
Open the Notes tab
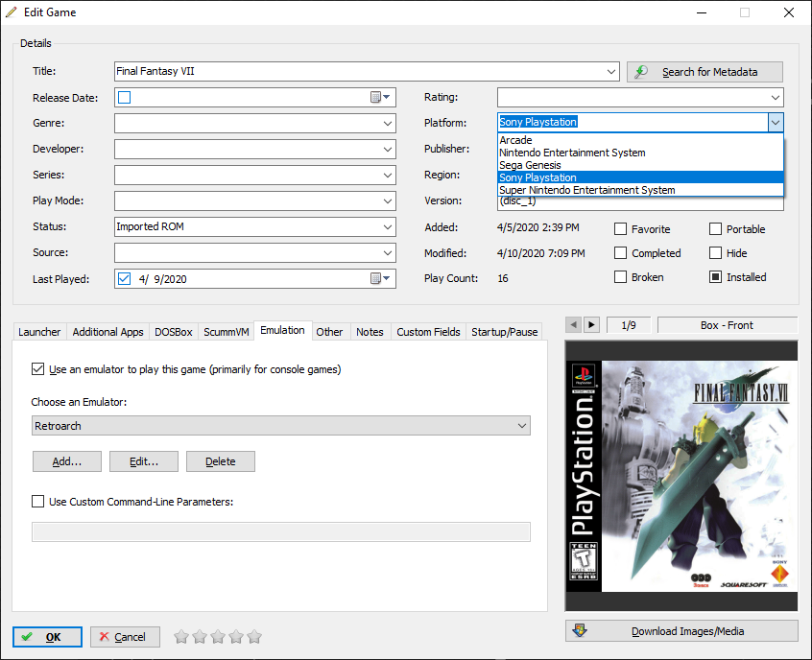pyautogui.click(x=370, y=332)
